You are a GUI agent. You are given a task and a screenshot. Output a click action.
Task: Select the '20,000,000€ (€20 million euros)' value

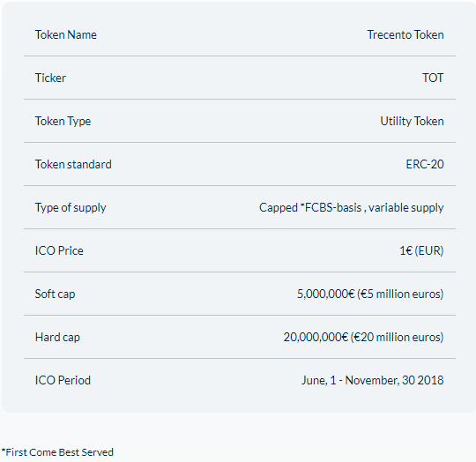tap(363, 337)
